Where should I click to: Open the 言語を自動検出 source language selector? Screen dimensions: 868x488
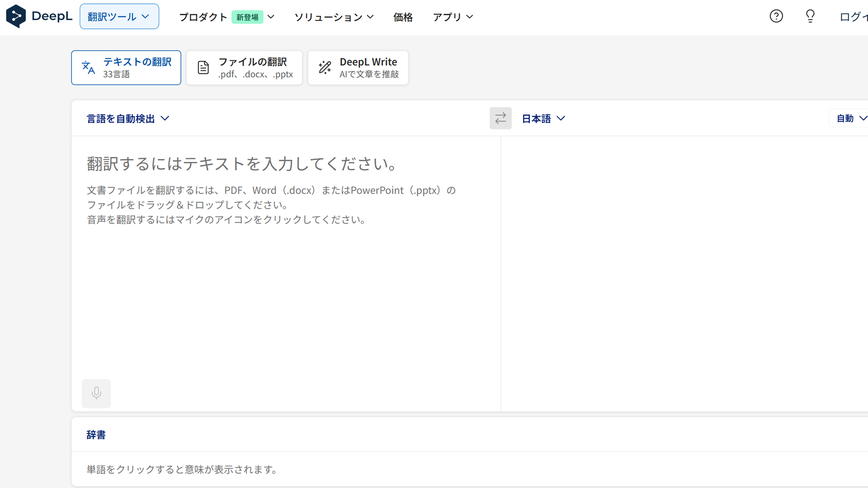point(128,118)
